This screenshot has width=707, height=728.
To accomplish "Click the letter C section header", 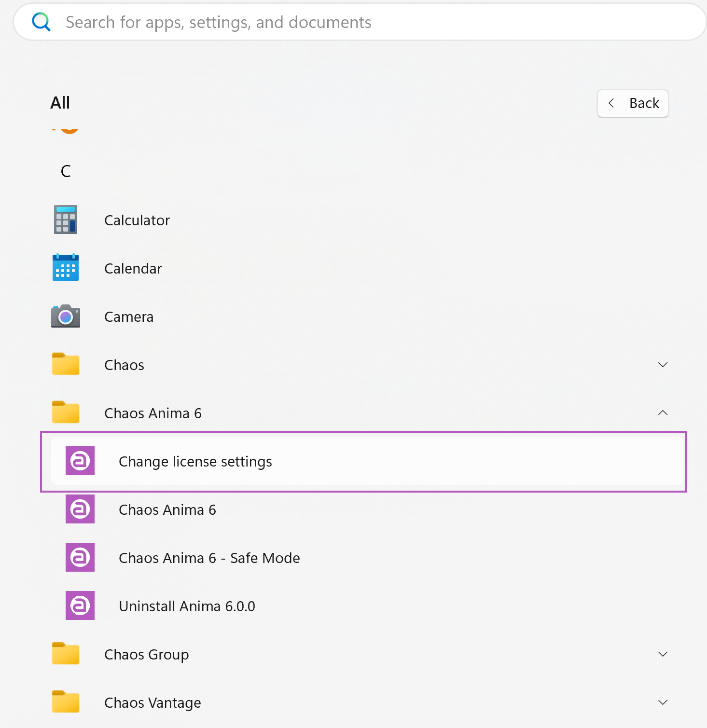I will point(66,171).
